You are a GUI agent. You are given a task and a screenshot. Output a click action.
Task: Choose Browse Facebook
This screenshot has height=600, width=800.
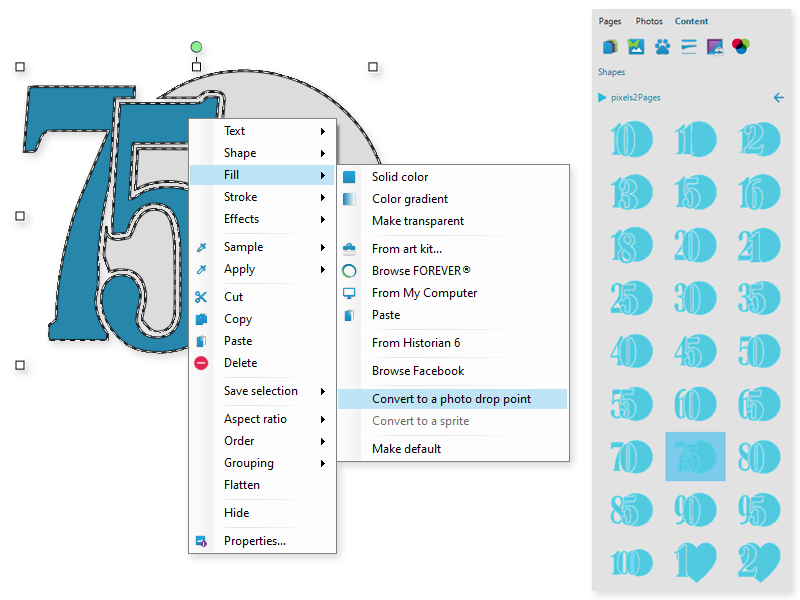click(453, 371)
